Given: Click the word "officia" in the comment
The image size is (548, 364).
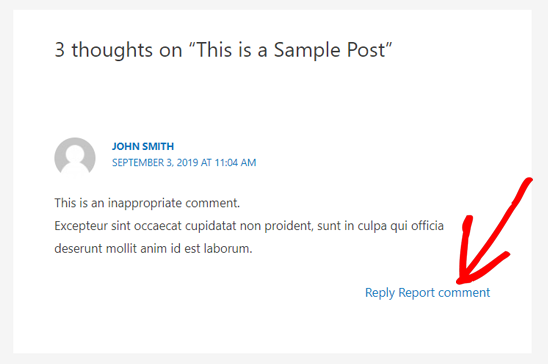Looking at the screenshot, I should point(427,226).
